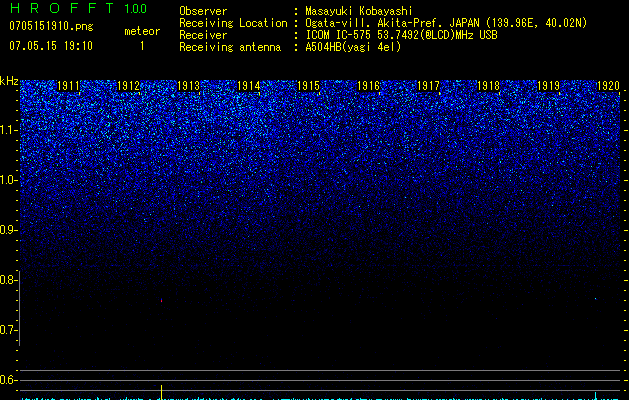
Task: Click the Observer field label
Action: coord(203,11)
